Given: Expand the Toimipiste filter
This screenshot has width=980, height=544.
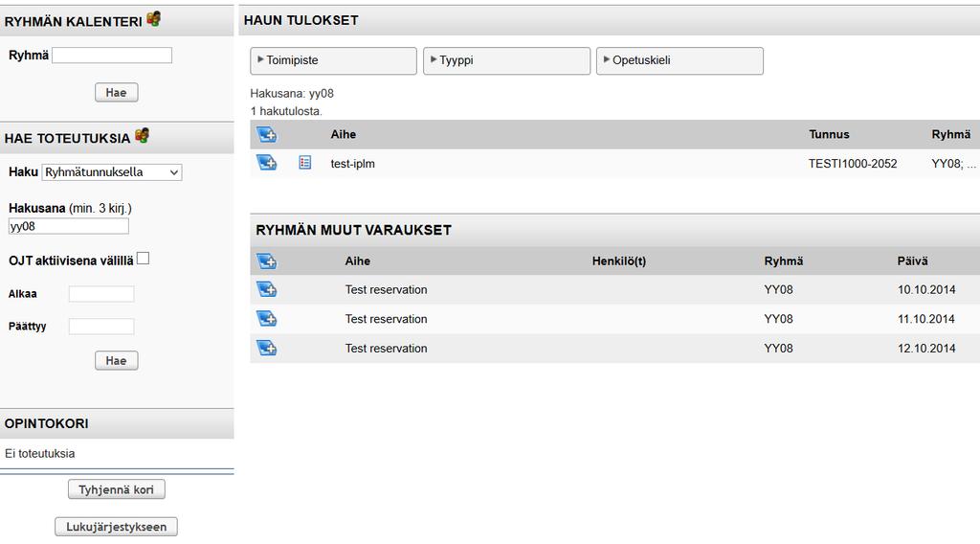Looking at the screenshot, I should [333, 60].
